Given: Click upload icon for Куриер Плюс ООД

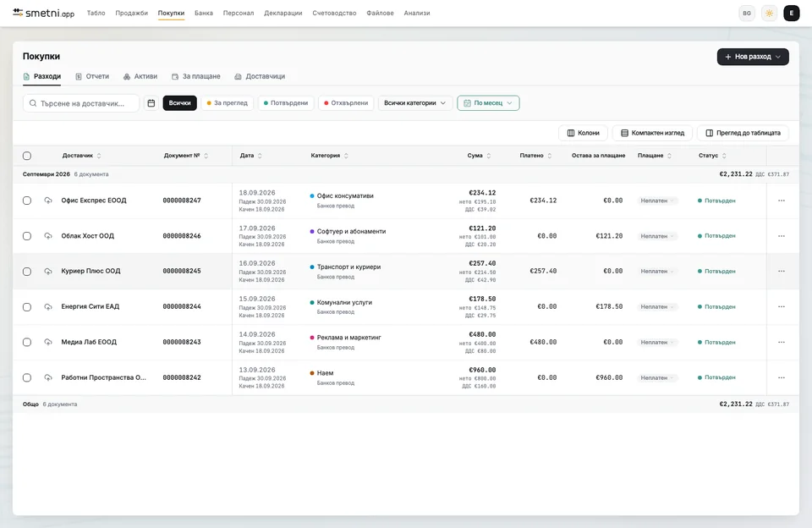Looking at the screenshot, I should (x=48, y=271).
